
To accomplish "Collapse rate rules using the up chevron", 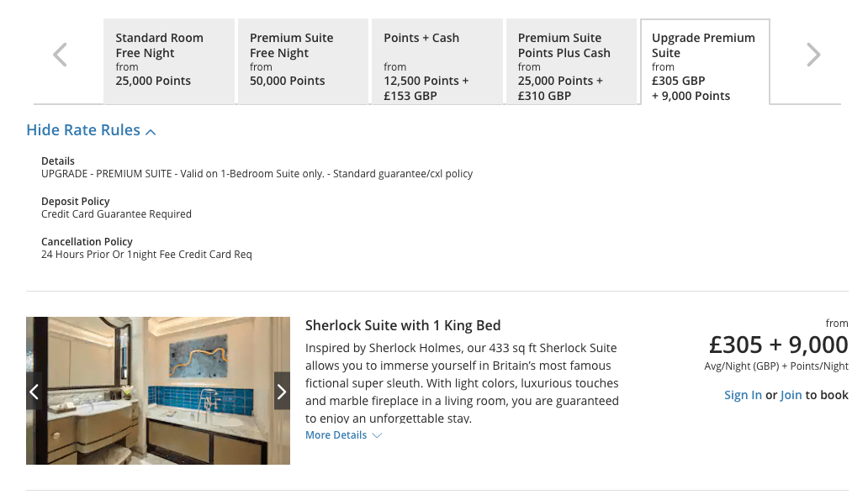I will click(151, 132).
